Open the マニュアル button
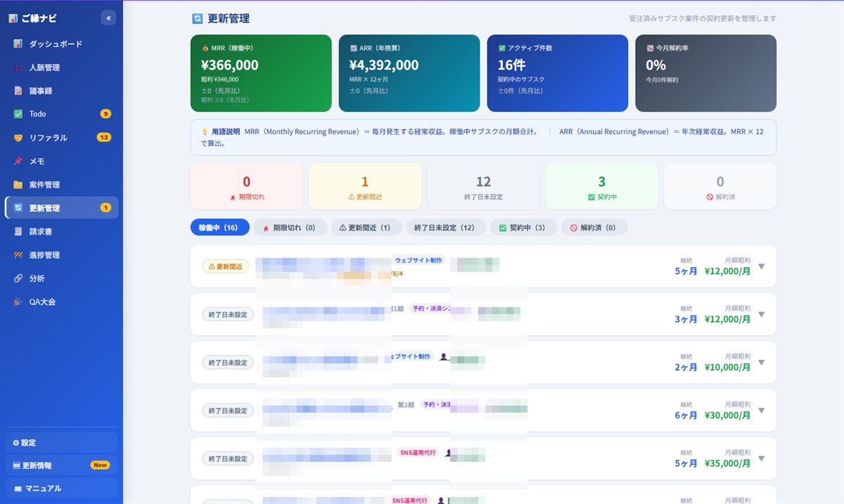Screen dimensions: 844x504 [x=61, y=488]
